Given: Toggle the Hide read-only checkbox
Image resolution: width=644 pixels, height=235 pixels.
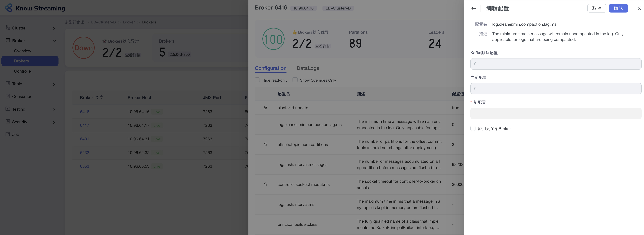Looking at the screenshot, I should (257, 80).
